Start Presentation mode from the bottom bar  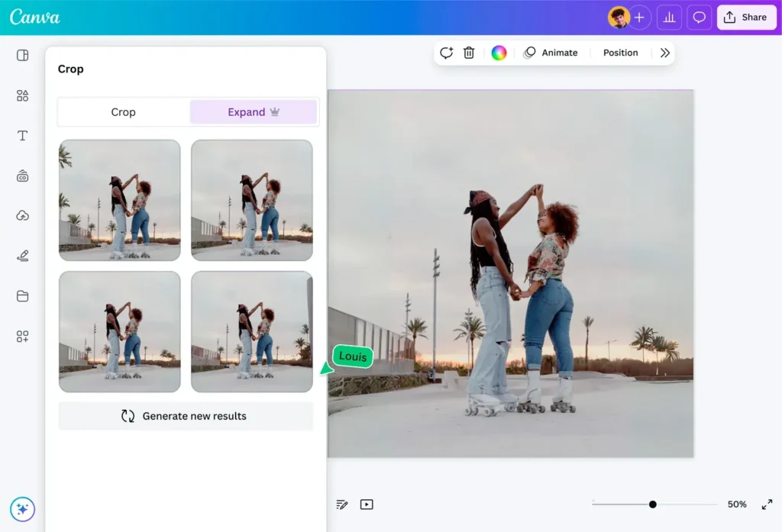tap(367, 504)
